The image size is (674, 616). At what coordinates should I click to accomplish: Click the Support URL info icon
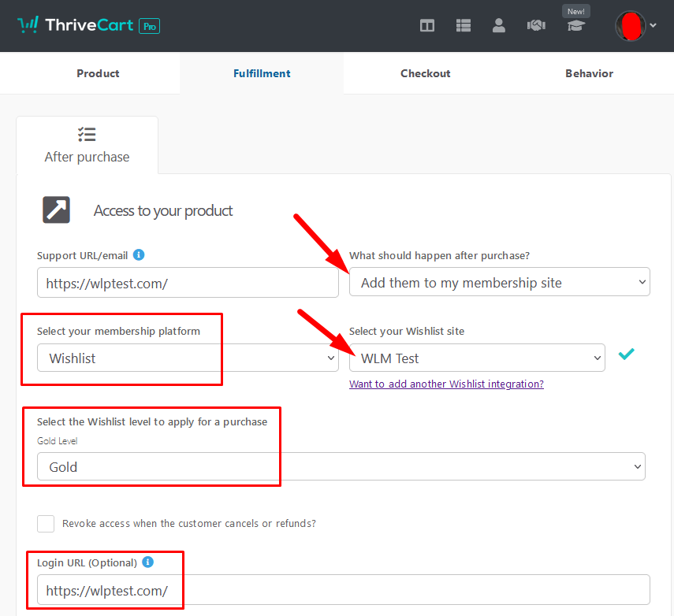pos(139,254)
